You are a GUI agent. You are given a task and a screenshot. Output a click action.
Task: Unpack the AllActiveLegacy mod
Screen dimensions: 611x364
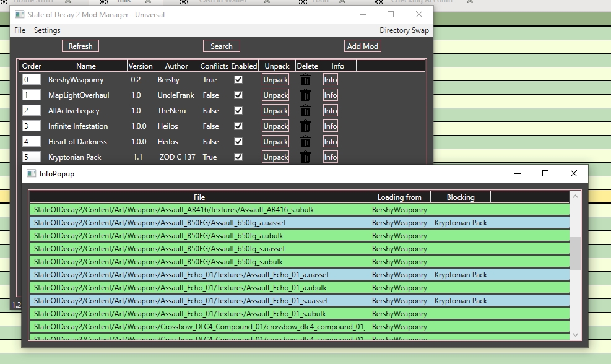pyautogui.click(x=275, y=111)
